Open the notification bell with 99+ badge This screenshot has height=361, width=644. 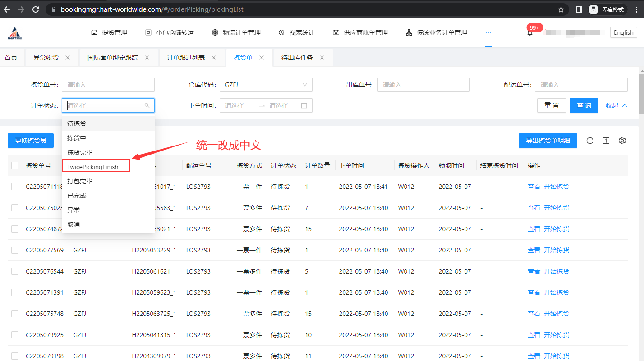coord(530,33)
